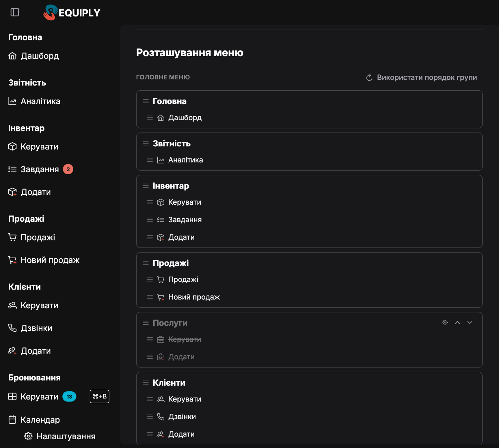The image size is (499, 448).
Task: Open Новий продаж in the sidebar
Action: [x=44, y=260]
